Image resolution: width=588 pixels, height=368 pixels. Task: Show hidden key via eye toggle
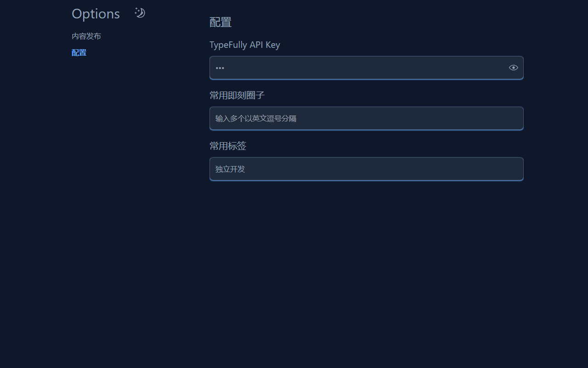pos(514,68)
